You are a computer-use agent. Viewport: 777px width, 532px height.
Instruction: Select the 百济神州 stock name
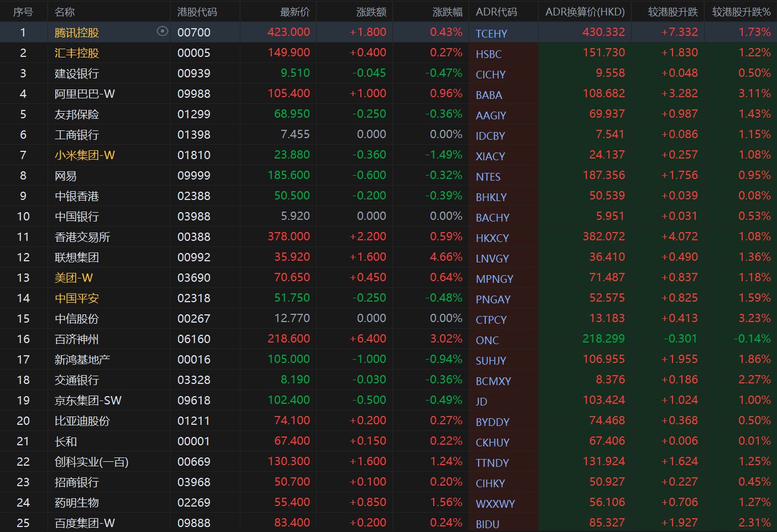[77, 339]
